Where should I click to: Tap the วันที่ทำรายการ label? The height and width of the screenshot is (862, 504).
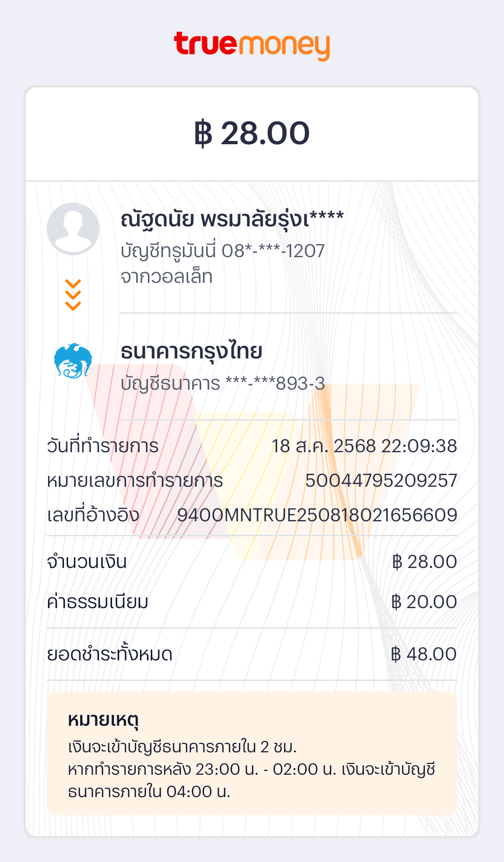point(103,446)
